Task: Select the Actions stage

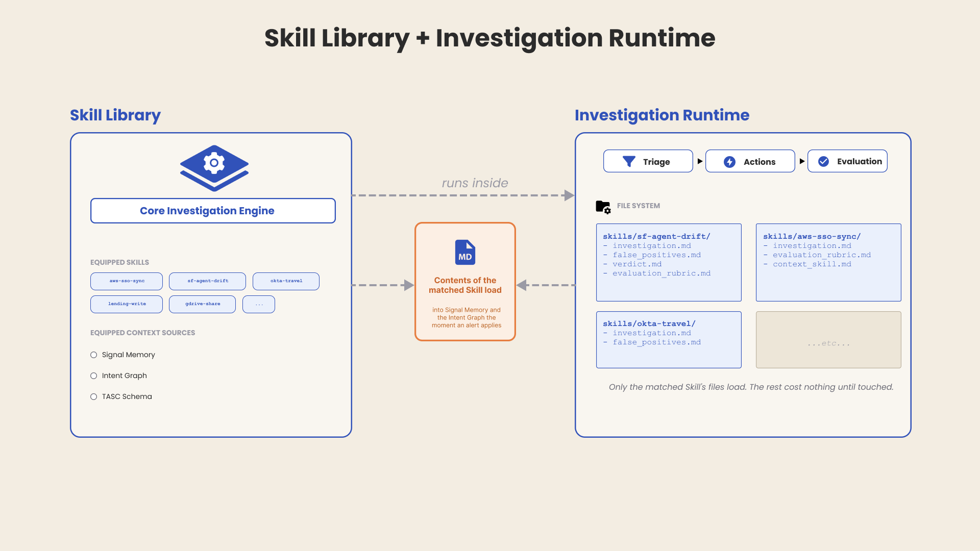Action: (750, 161)
